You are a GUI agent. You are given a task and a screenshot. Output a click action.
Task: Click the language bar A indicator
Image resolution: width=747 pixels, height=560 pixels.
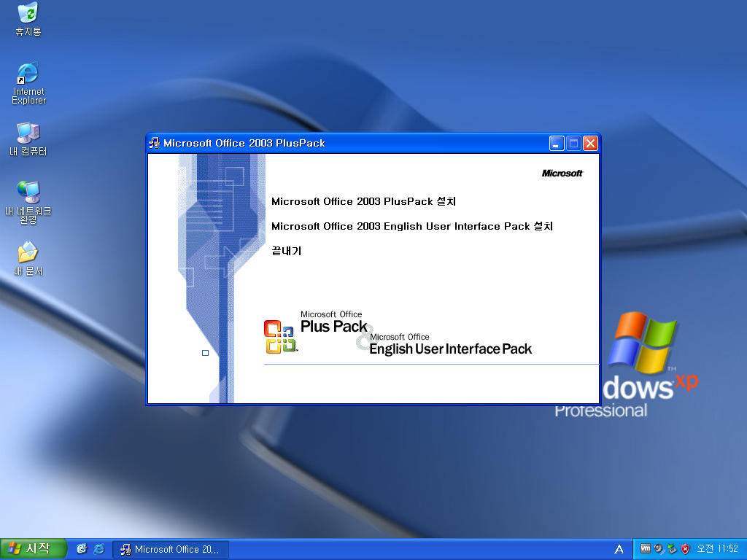point(619,550)
